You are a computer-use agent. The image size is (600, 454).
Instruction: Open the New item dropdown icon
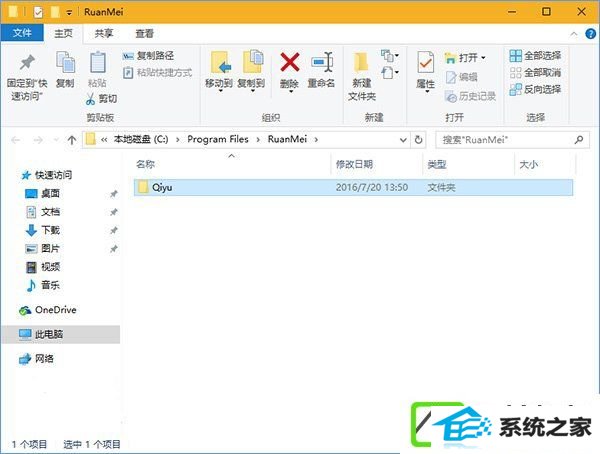coord(390,56)
